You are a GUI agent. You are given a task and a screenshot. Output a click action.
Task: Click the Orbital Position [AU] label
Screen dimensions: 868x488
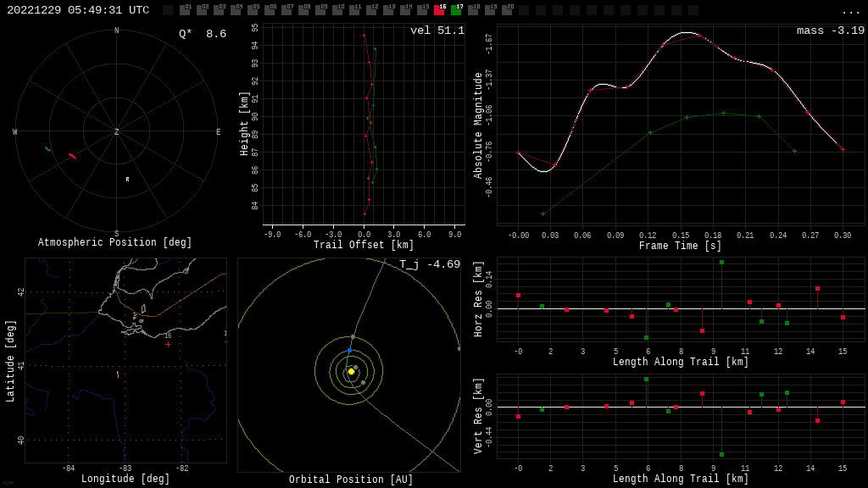point(351,480)
